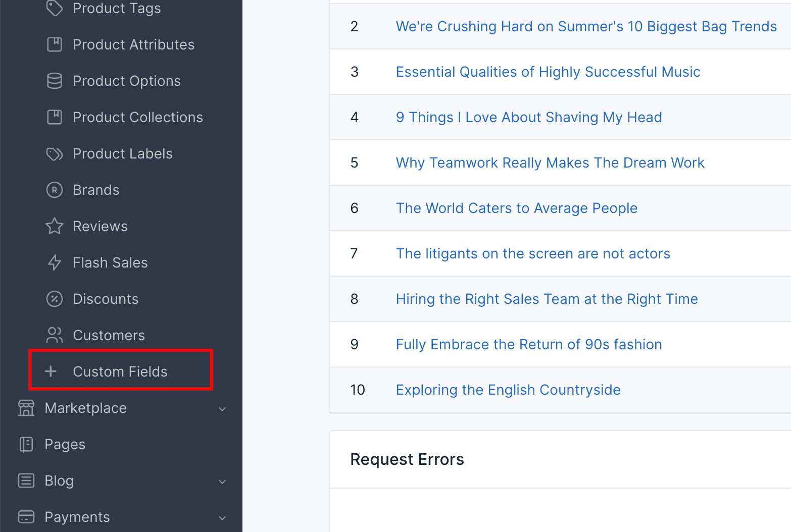Screen dimensions: 791x532
Task: Open "Why Teamwork Really Makes The Dream Work"
Action: pos(550,163)
